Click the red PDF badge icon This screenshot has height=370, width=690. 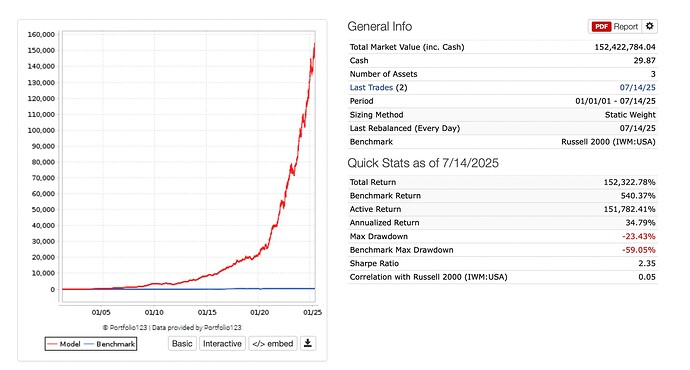(601, 27)
